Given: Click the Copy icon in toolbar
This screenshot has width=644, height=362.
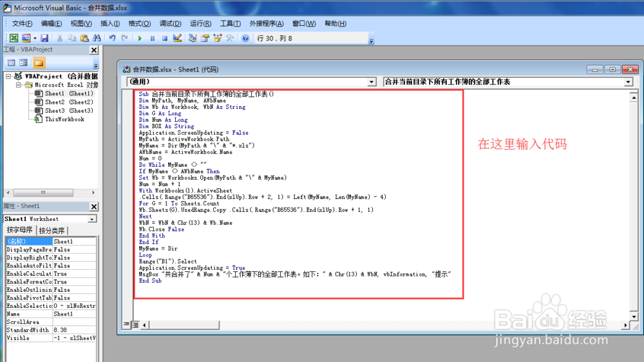Looking at the screenshot, I should [72, 38].
